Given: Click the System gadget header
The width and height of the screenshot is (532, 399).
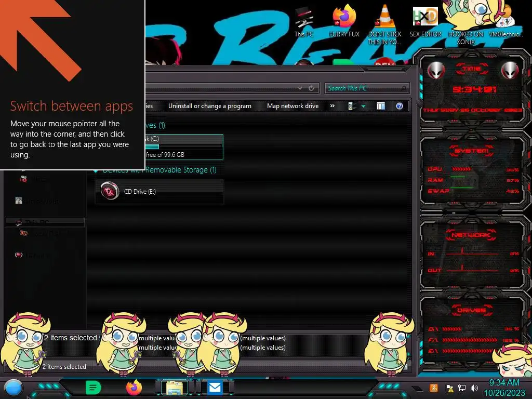Looking at the screenshot, I should [471, 151].
